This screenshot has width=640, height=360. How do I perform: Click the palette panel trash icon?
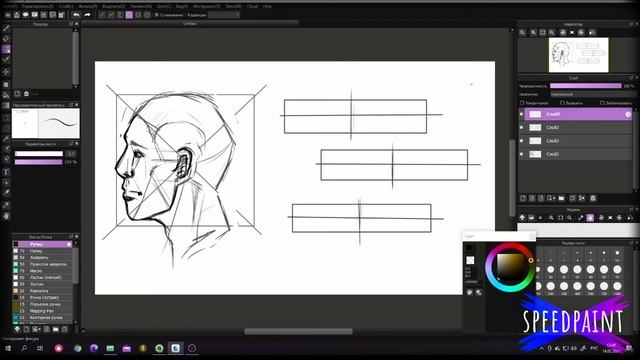27,94
